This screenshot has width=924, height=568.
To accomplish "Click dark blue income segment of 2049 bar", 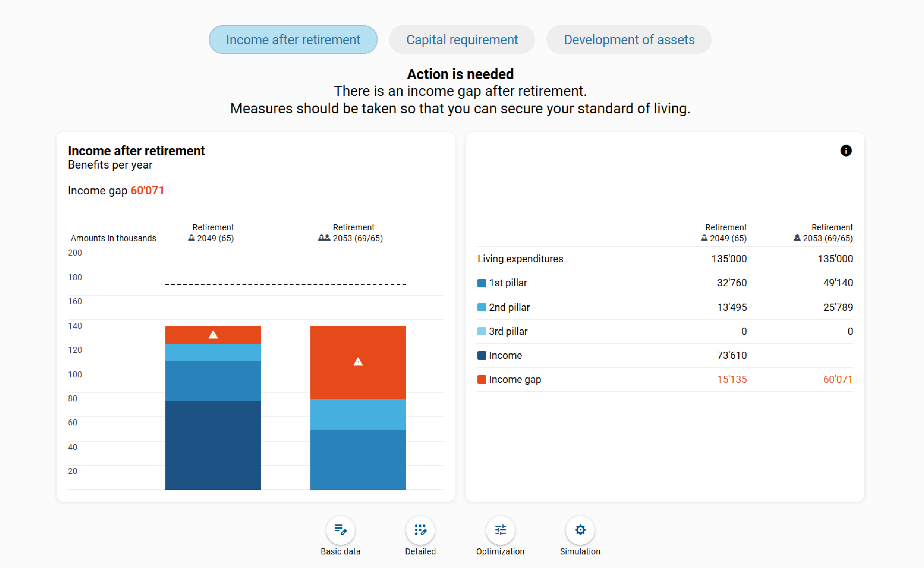I will tap(213, 445).
